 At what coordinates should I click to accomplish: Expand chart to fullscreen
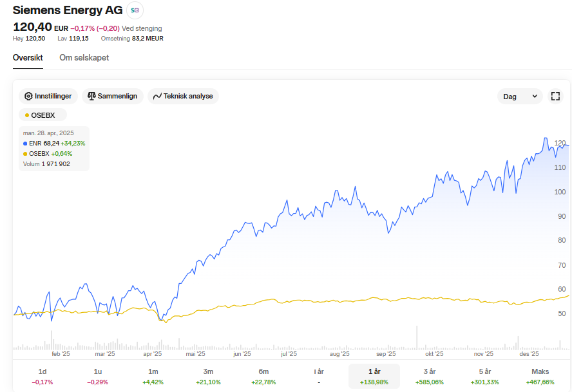555,97
